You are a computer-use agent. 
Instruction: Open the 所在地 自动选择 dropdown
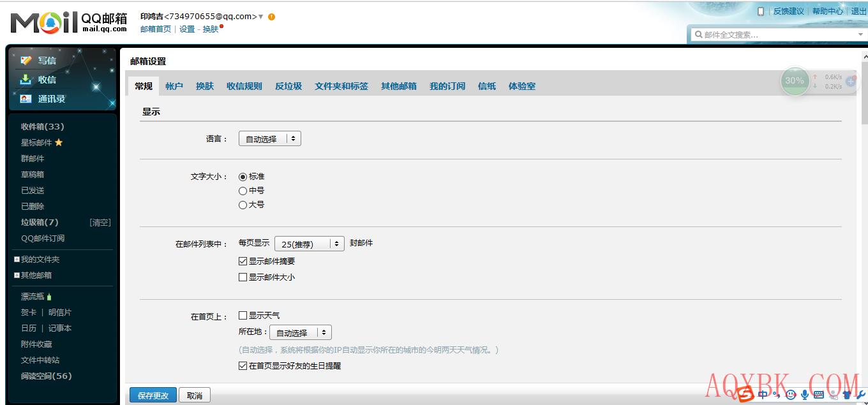tap(301, 332)
